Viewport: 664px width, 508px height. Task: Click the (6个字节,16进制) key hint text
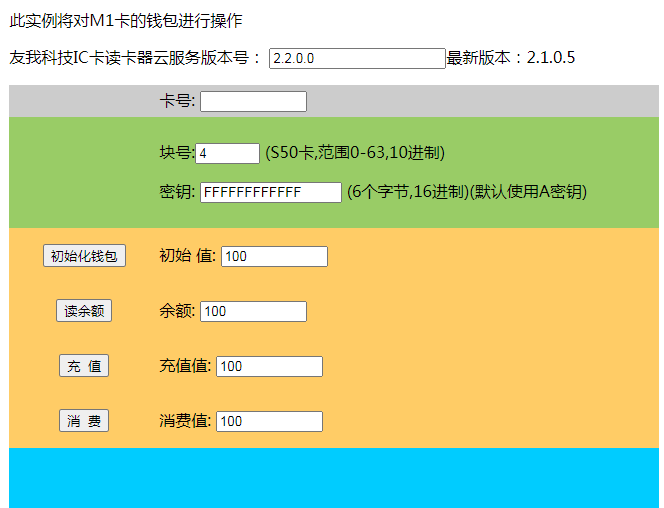point(466,192)
